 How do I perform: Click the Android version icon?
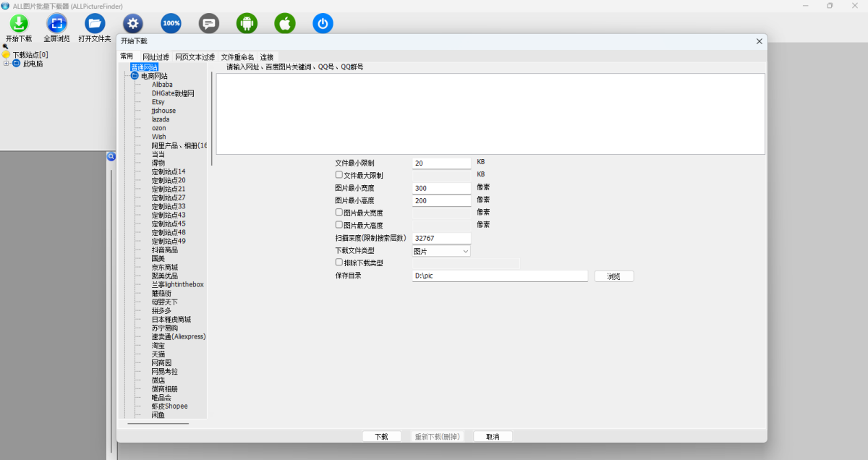pyautogui.click(x=247, y=23)
